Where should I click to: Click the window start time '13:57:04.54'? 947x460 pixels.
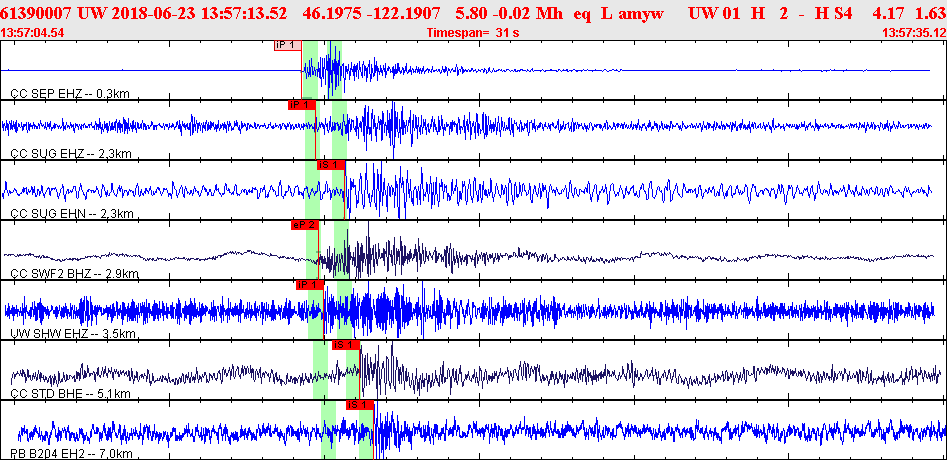tap(32, 33)
